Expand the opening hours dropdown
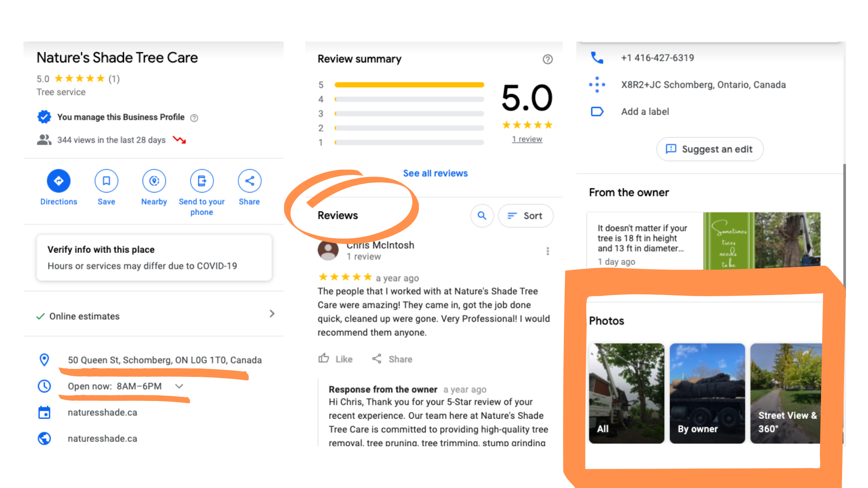Viewport: 868px width, 488px height. [x=179, y=386]
